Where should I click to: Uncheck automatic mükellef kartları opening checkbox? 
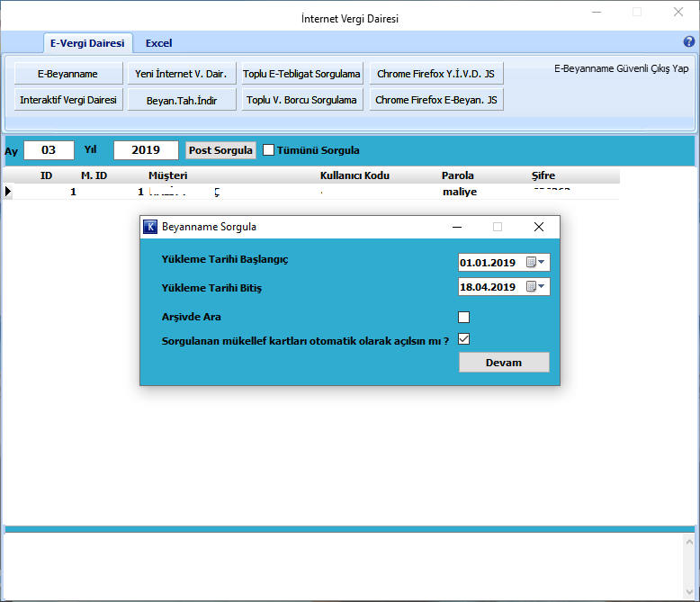464,339
